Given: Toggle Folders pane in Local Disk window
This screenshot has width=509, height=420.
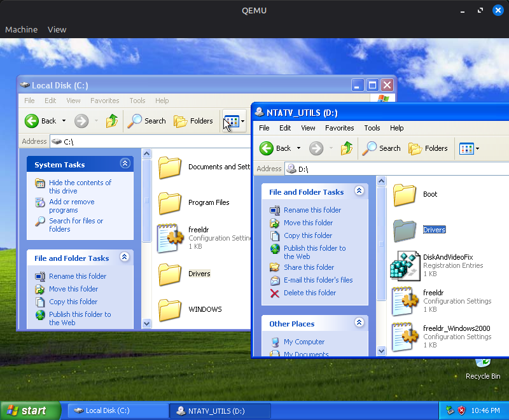Looking at the screenshot, I should tap(193, 121).
